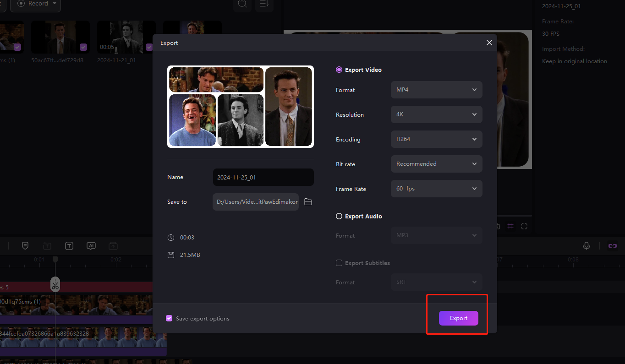This screenshot has width=625, height=364.
Task: Click the export preview collage thumbnail
Action: (241, 107)
